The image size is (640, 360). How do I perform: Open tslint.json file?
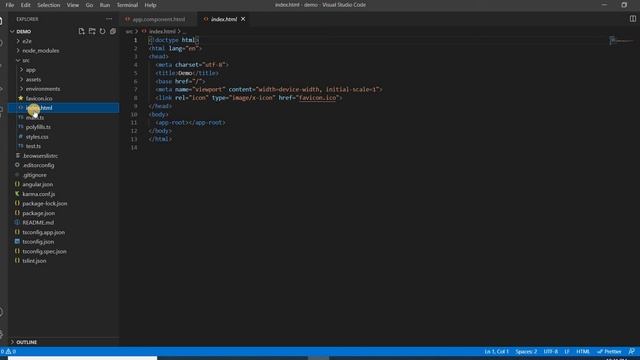34,261
